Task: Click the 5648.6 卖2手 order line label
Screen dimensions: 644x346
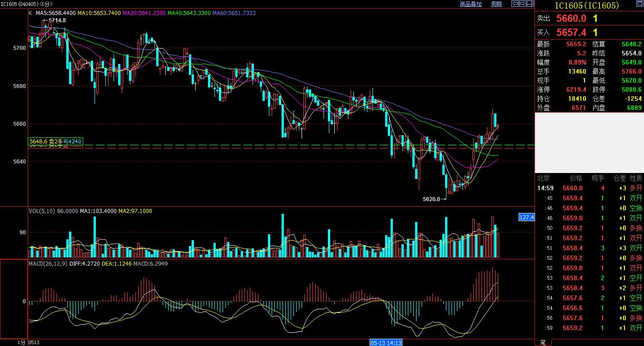Action: (55, 142)
